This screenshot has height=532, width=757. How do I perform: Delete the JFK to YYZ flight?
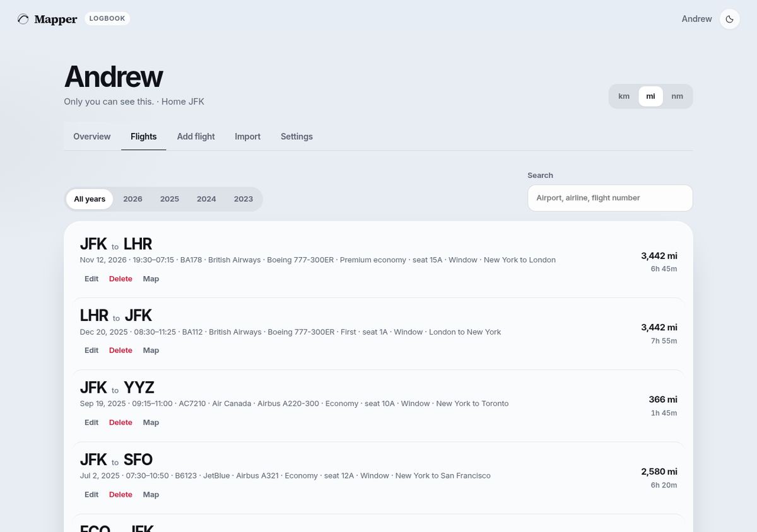120,422
